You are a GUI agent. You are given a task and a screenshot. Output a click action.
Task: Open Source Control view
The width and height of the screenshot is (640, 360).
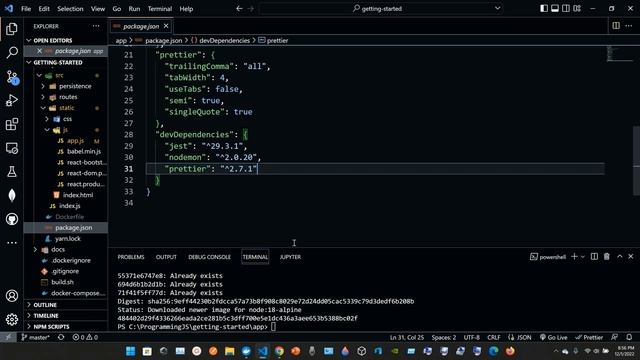12,77
